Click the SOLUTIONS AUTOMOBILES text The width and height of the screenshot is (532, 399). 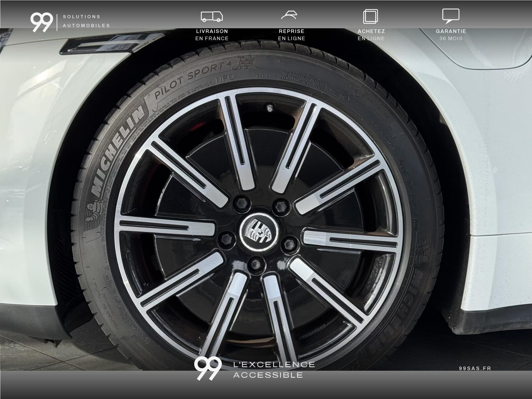(86, 21)
